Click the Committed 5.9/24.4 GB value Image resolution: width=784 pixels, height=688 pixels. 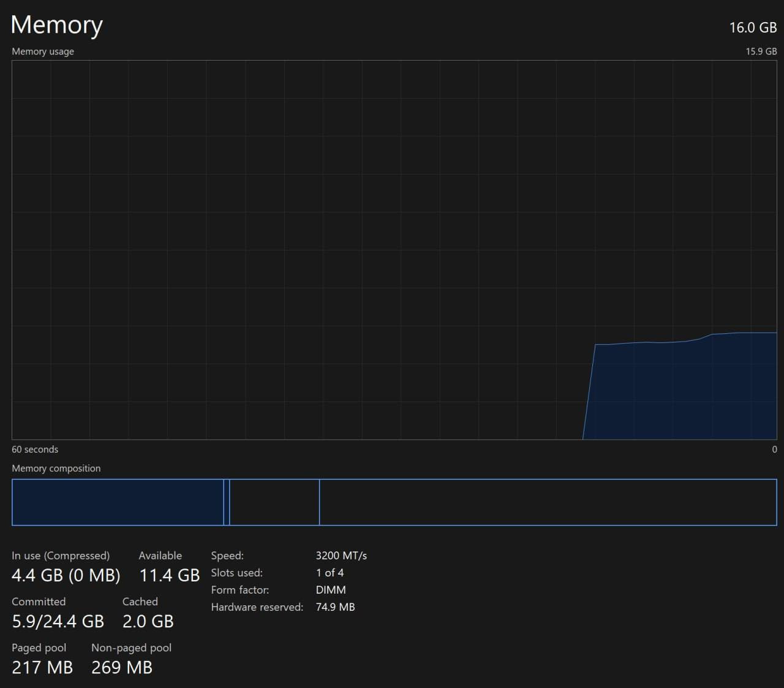click(x=58, y=621)
